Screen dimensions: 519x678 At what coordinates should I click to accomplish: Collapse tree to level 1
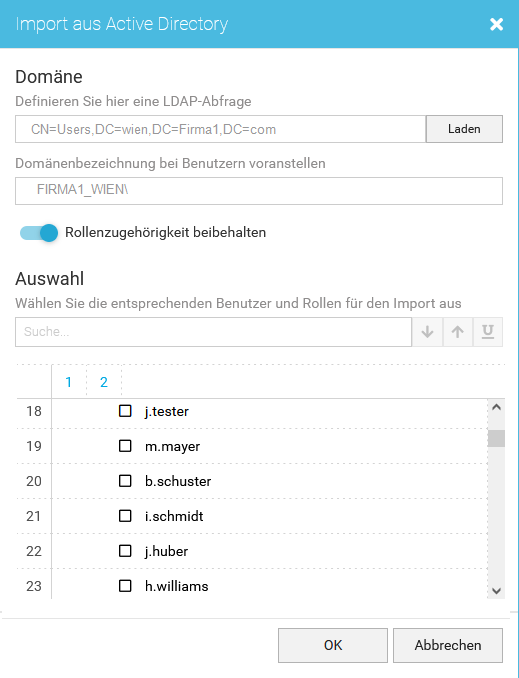(x=68, y=382)
